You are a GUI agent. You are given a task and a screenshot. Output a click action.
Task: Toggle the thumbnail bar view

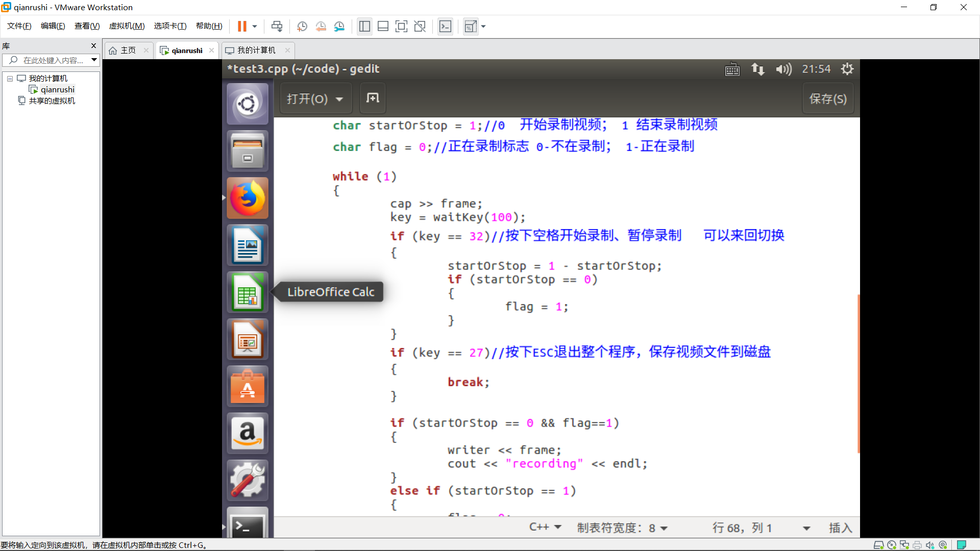tap(383, 27)
